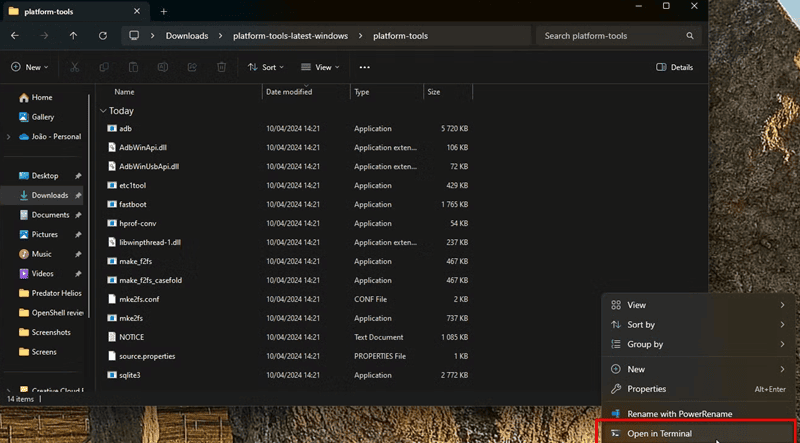Toggle the Details pane button
800x443 pixels.
tap(674, 67)
